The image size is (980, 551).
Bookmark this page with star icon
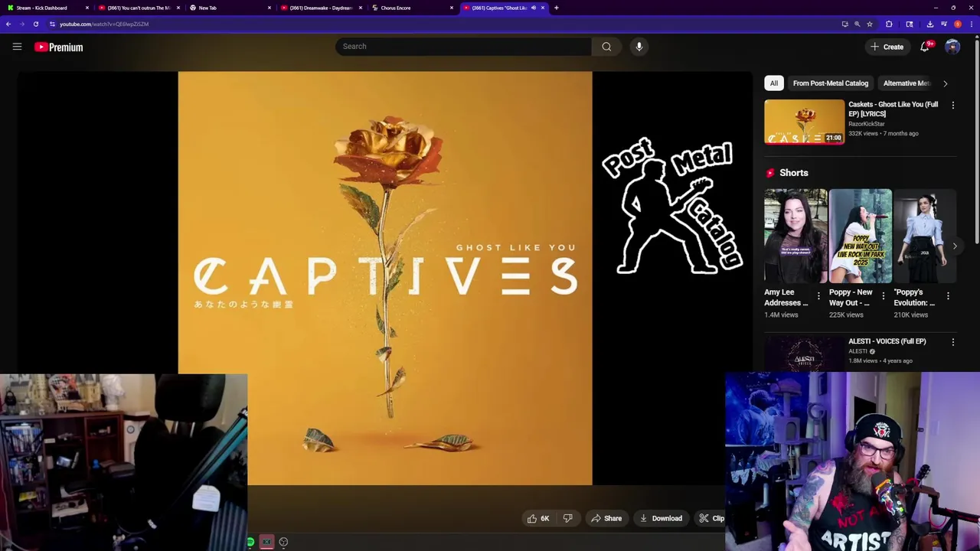(x=870, y=24)
